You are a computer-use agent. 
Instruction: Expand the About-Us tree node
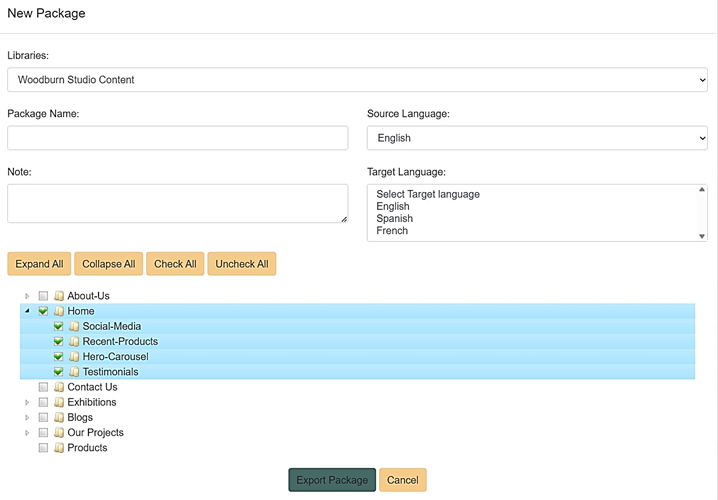[27, 296]
